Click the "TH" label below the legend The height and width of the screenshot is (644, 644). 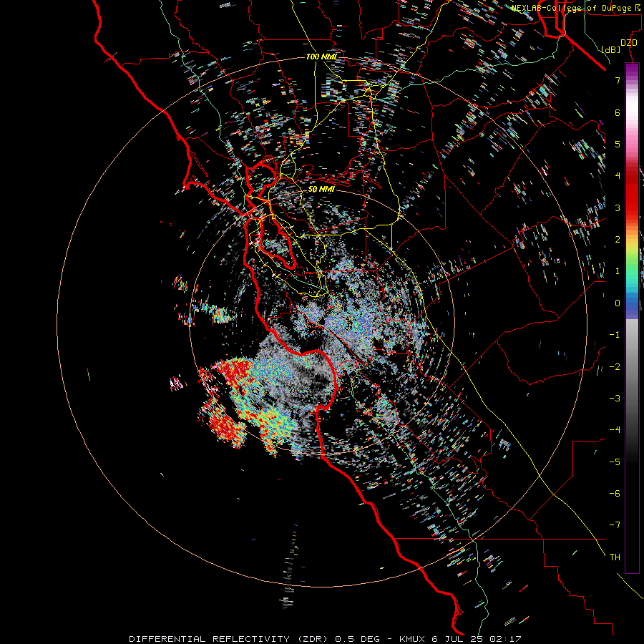click(615, 557)
